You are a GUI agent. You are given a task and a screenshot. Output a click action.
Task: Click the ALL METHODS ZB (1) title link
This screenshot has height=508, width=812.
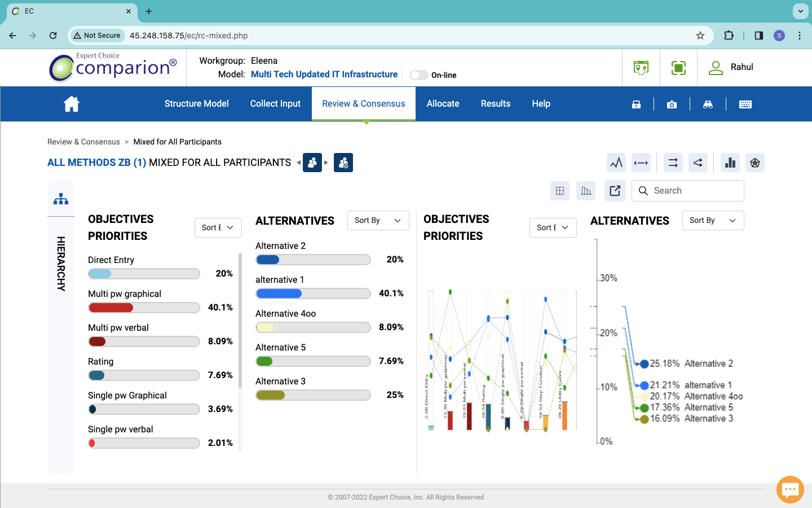(x=97, y=163)
